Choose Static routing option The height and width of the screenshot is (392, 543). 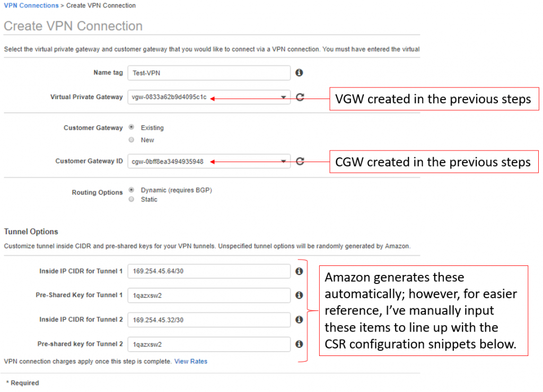pos(132,199)
